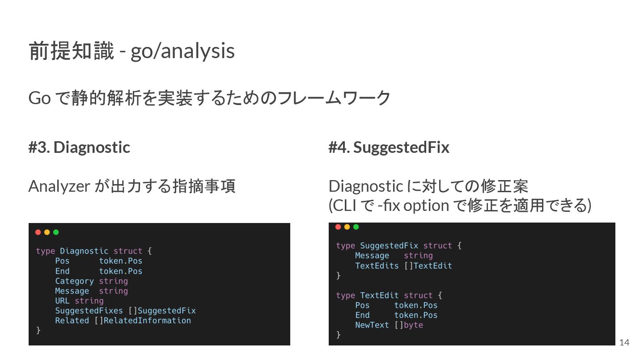Click the URL string field line
The width and height of the screenshot is (644, 362).
[79, 301]
